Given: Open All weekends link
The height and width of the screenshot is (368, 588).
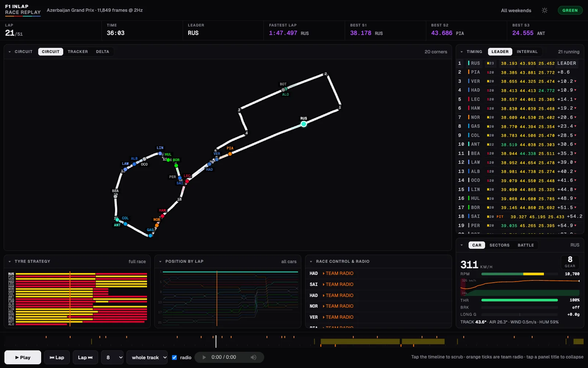Looking at the screenshot, I should pos(516,11).
